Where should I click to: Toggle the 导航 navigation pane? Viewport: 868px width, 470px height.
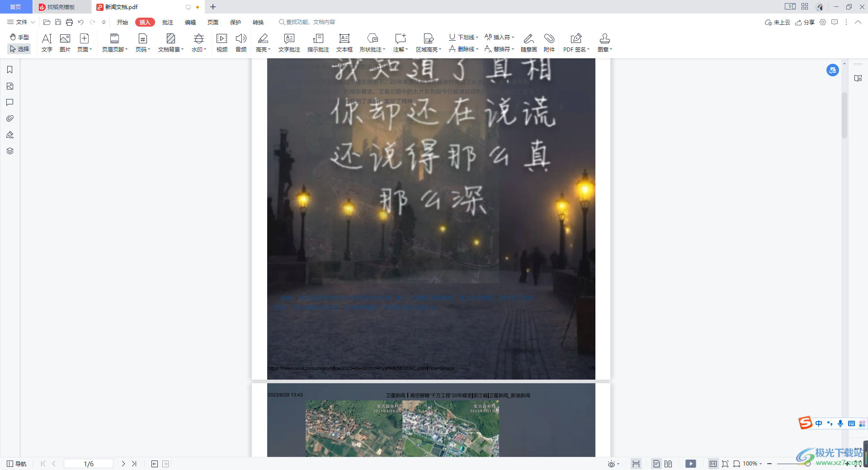tap(17, 464)
